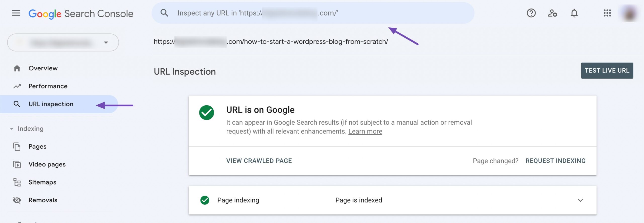Click the Sitemaps tree icon

point(17,182)
